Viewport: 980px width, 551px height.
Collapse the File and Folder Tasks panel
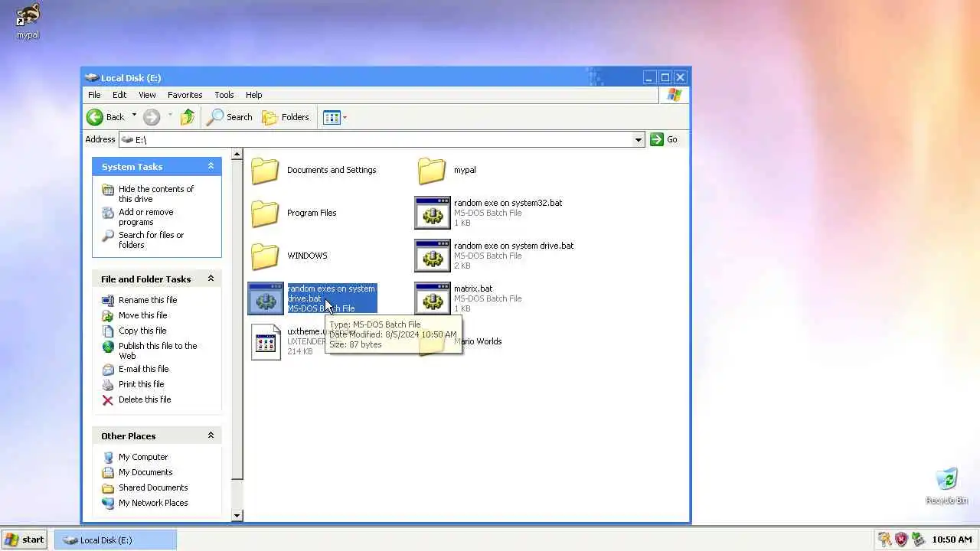211,279
